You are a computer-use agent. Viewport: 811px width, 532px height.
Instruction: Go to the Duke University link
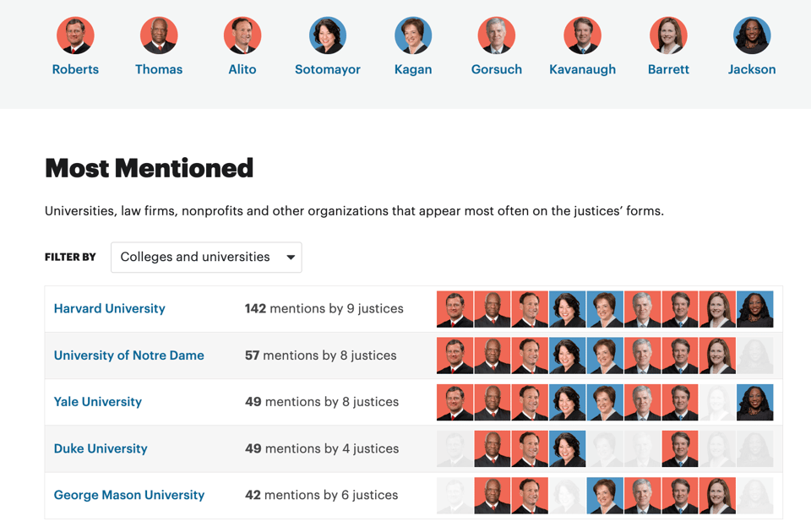coord(101,448)
